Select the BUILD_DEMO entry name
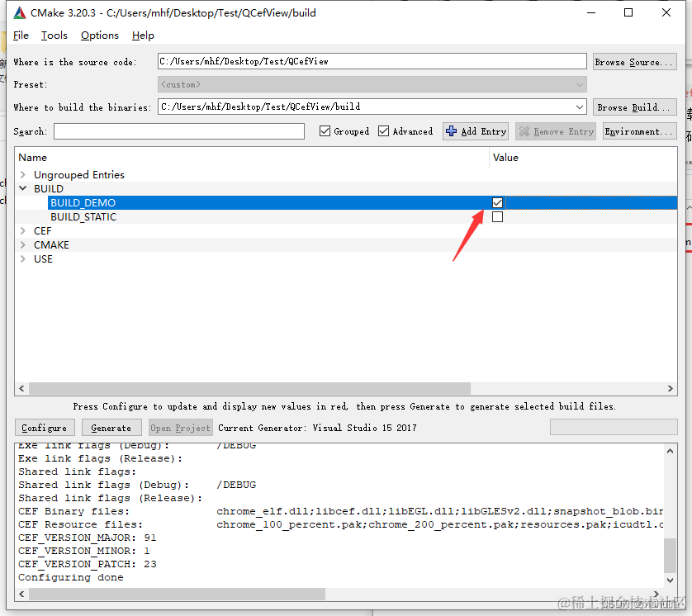Image resolution: width=692 pixels, height=616 pixels. [x=83, y=202]
